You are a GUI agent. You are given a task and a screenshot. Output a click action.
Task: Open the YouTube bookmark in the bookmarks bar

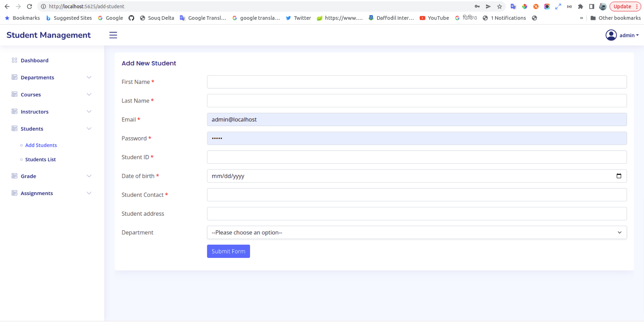[434, 18]
